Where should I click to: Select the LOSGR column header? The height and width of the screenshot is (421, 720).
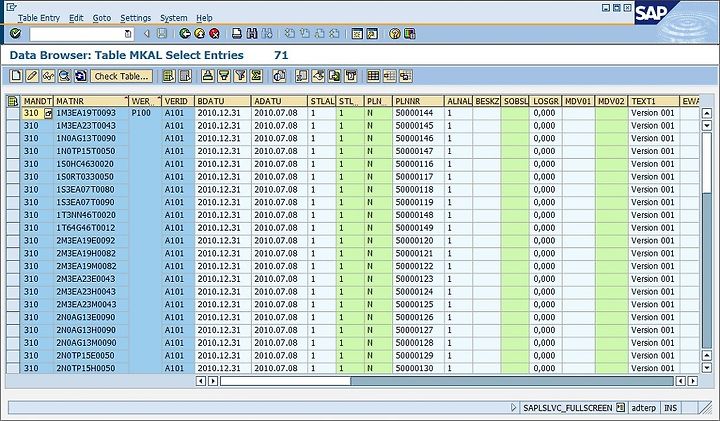(546, 101)
